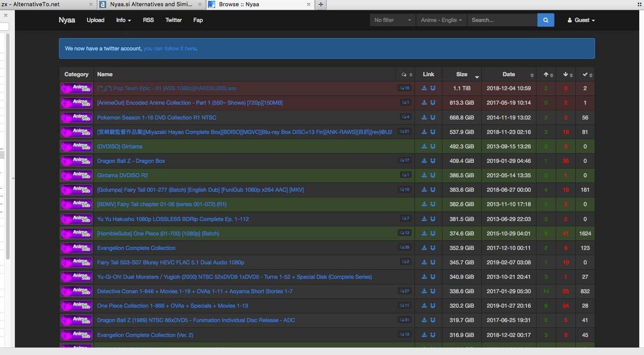Open the No filter dropdown
The image size is (644, 355).
click(393, 20)
